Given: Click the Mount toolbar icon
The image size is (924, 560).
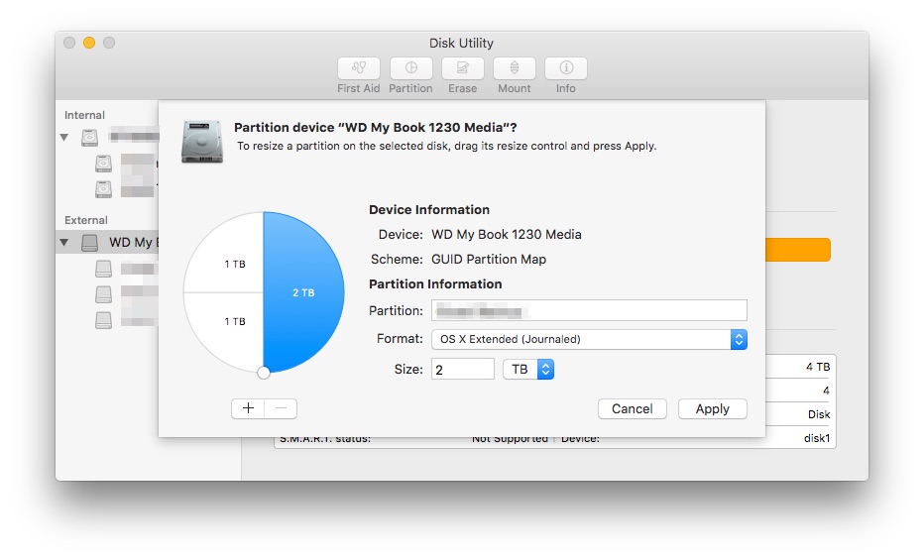Looking at the screenshot, I should (515, 68).
